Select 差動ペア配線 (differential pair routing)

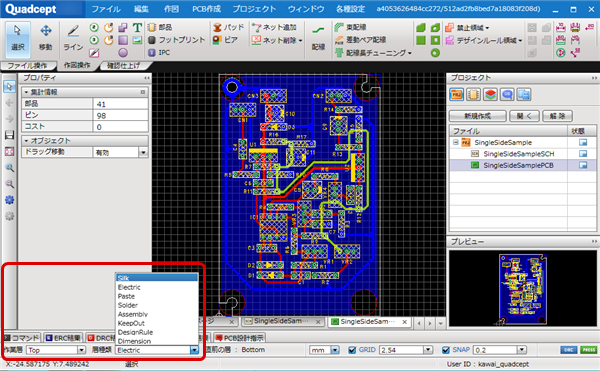[360, 40]
